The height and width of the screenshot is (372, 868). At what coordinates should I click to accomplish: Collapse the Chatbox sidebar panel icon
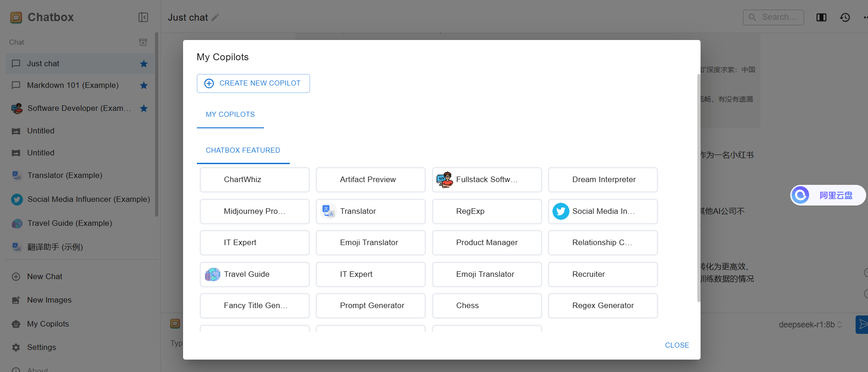coord(143,17)
